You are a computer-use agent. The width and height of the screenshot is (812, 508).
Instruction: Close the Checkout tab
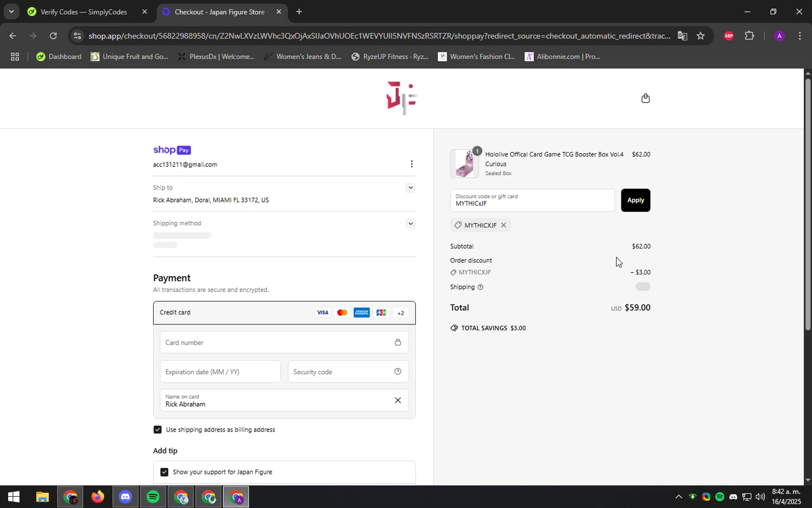click(x=278, y=12)
